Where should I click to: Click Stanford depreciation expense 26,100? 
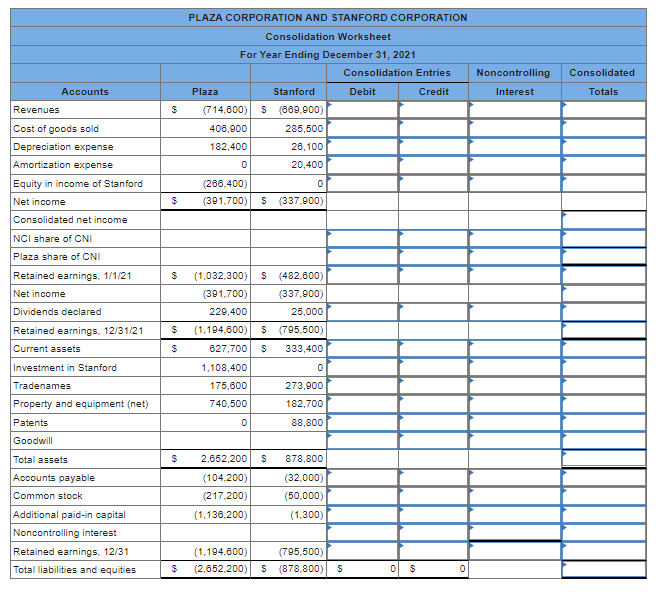(307, 146)
